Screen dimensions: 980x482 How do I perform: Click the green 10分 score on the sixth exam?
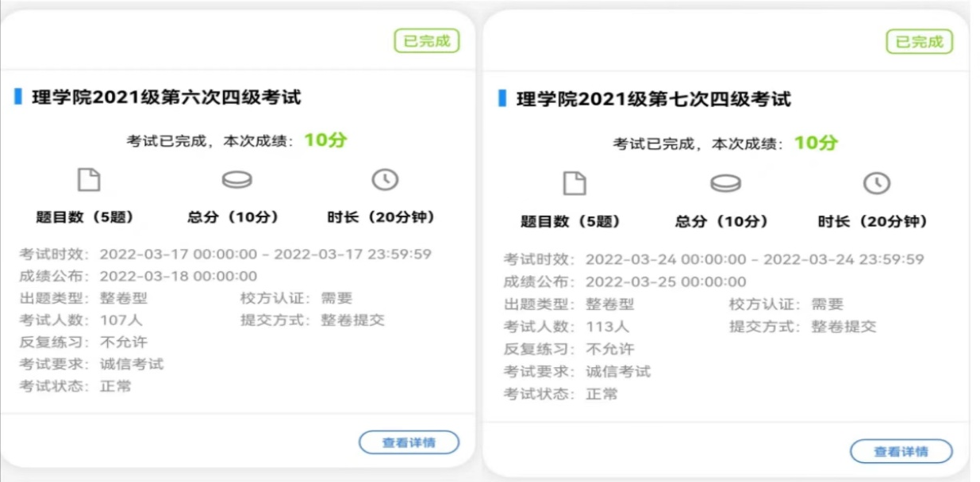coord(325,140)
